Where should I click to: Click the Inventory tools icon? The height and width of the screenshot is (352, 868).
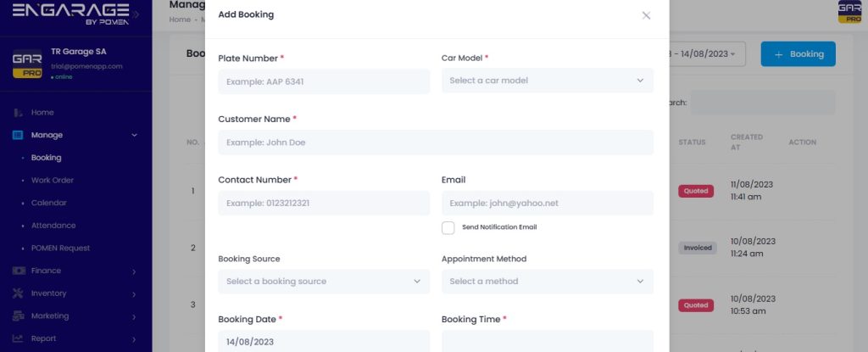click(x=18, y=293)
